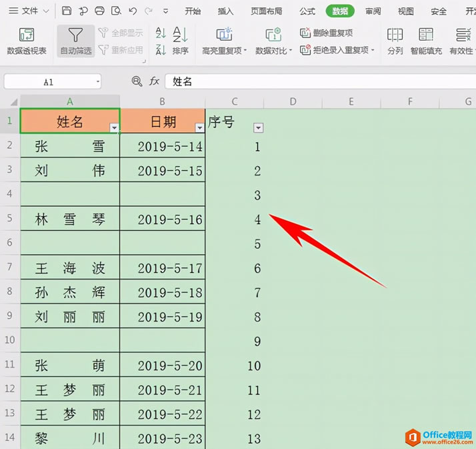The image size is (476, 449).
Task: Open the sort and filter group dialog launcher
Action: click(144, 61)
